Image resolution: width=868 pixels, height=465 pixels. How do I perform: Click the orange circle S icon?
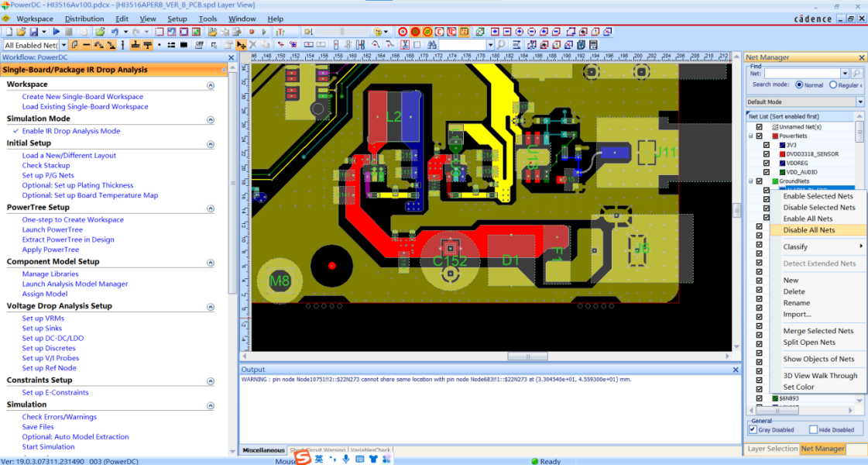(415, 32)
